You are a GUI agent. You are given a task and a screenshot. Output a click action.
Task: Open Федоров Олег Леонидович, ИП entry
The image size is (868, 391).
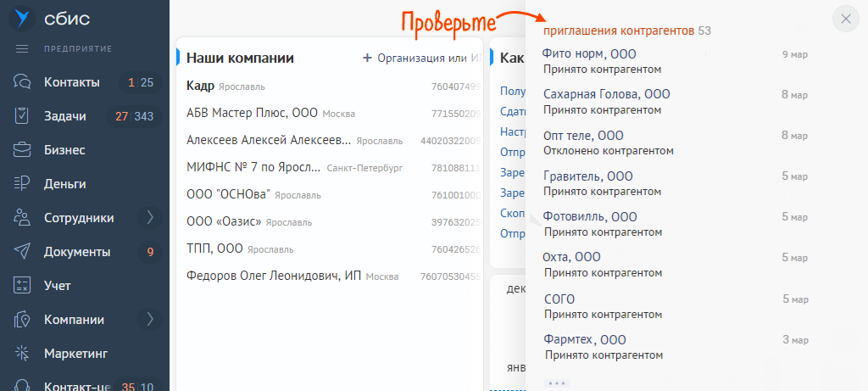[275, 276]
